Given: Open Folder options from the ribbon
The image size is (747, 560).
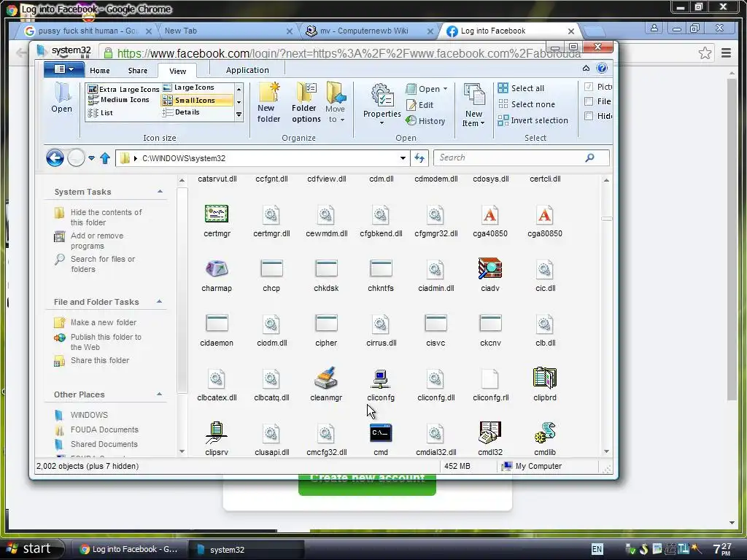Looking at the screenshot, I should click(x=306, y=102).
